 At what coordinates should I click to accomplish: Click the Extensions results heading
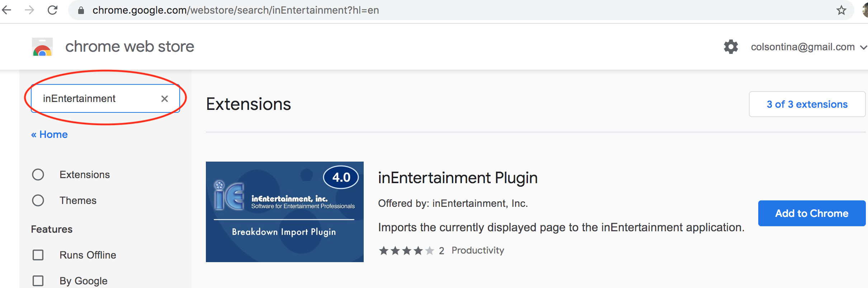pyautogui.click(x=249, y=104)
